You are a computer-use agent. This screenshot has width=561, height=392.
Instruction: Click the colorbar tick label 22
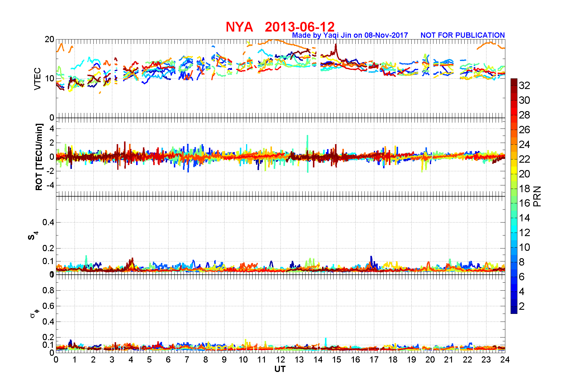tap(524, 159)
